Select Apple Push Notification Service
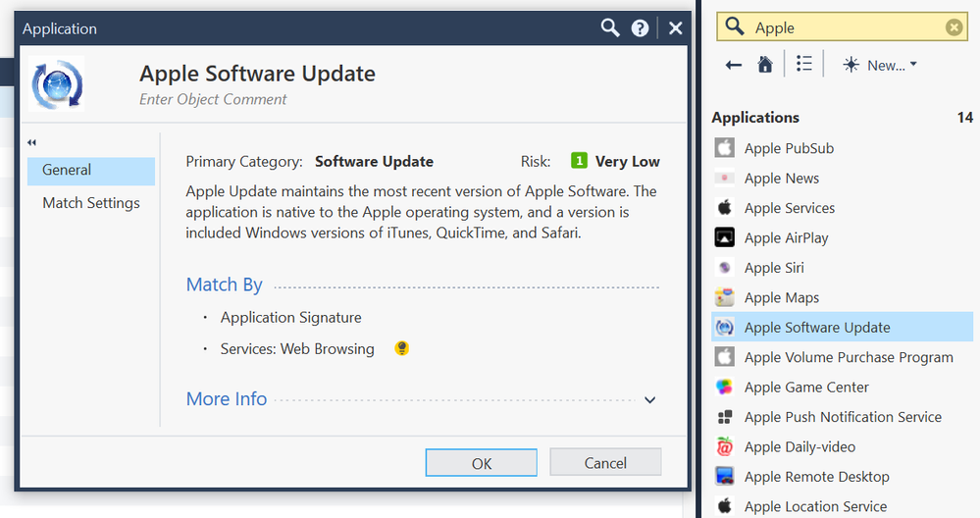This screenshot has width=980, height=518. tap(842, 417)
